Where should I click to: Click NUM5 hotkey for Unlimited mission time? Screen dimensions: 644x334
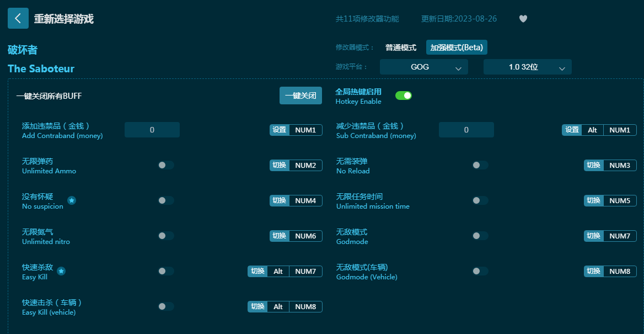pyautogui.click(x=620, y=201)
